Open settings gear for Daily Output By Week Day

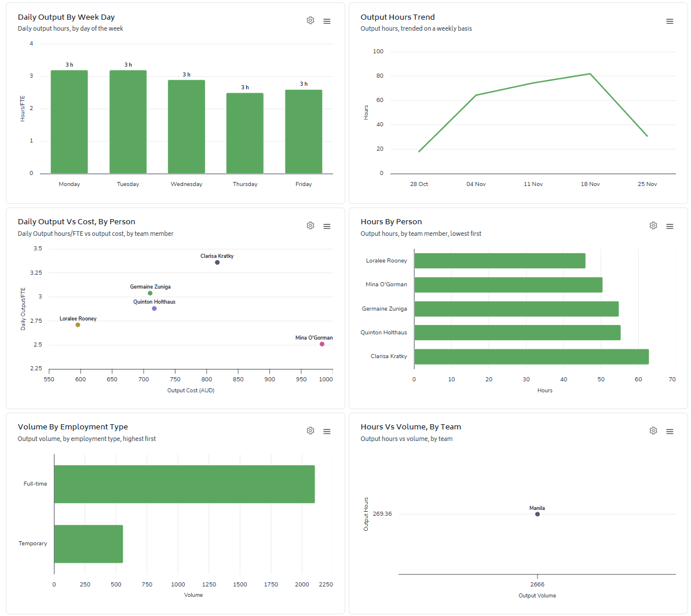310,21
